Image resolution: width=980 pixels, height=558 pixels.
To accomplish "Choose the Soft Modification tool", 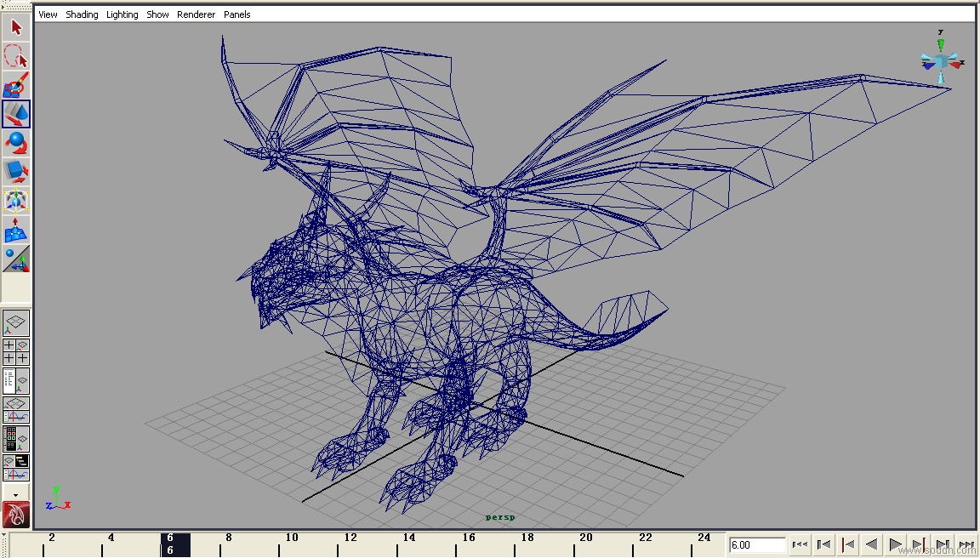I will point(16,230).
